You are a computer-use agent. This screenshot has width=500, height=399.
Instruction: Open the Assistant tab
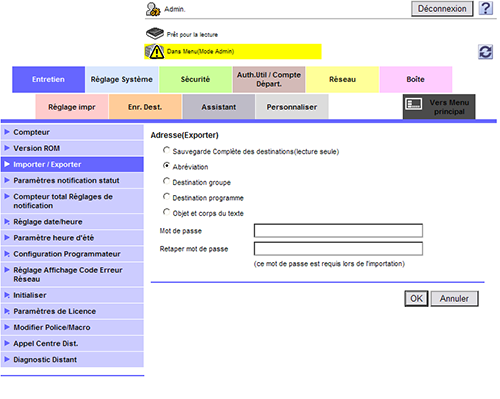pos(219,107)
